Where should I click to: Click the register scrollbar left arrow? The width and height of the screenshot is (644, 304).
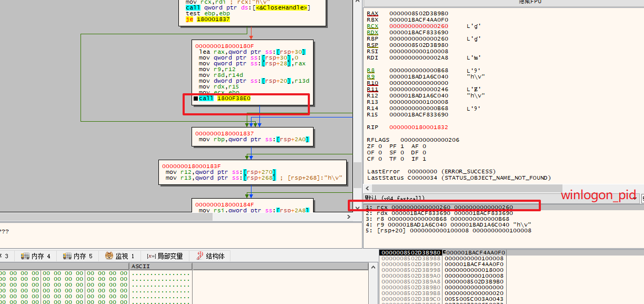point(367,189)
